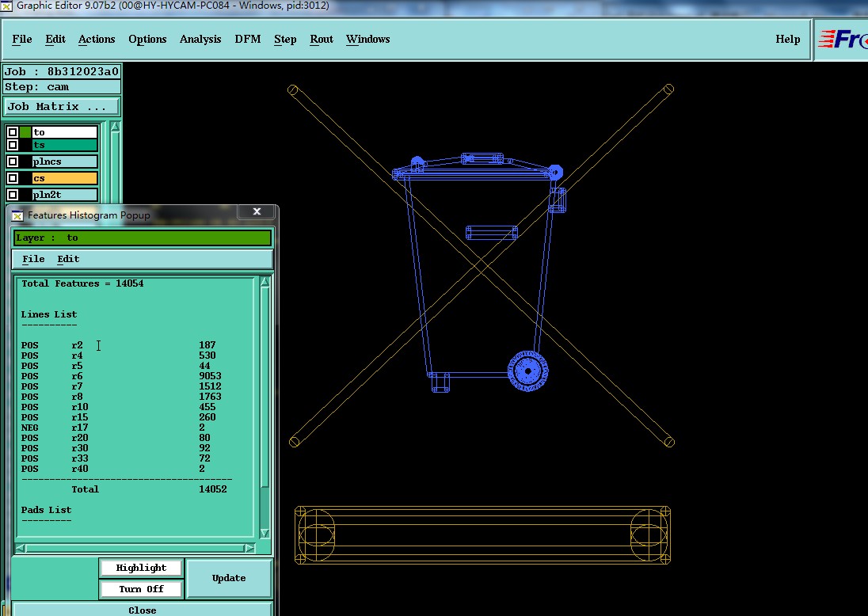Screen dimensions: 868x616
Task: Open the Windows menu
Action: click(368, 40)
